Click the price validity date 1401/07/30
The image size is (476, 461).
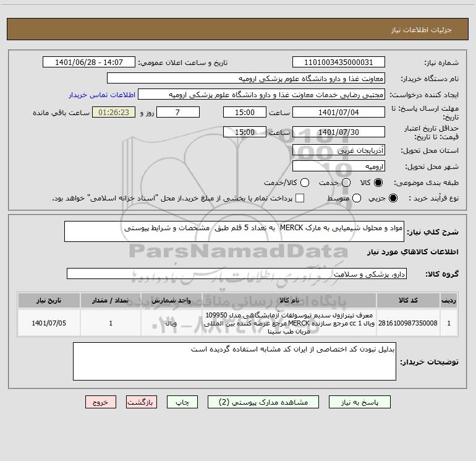pyautogui.click(x=339, y=132)
